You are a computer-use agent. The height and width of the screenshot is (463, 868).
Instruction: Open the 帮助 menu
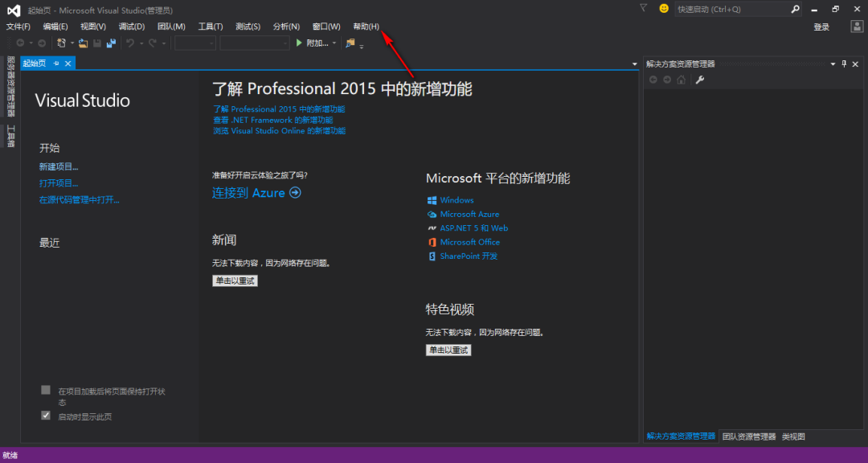(365, 26)
